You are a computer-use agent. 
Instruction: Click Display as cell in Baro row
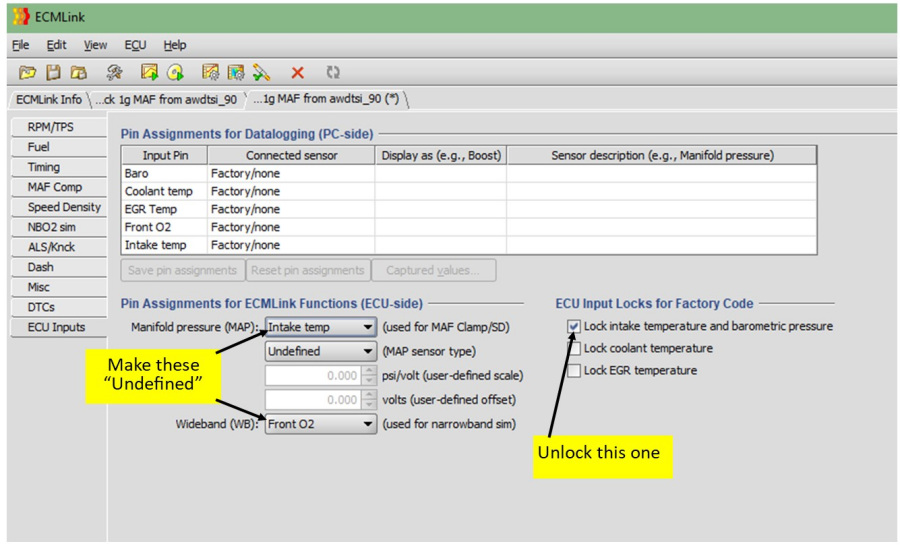(441, 173)
